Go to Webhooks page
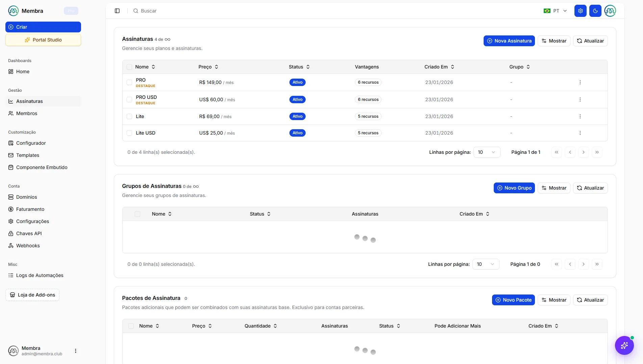Screen dimensions: 643x364 pyautogui.click(x=43, y=246)
